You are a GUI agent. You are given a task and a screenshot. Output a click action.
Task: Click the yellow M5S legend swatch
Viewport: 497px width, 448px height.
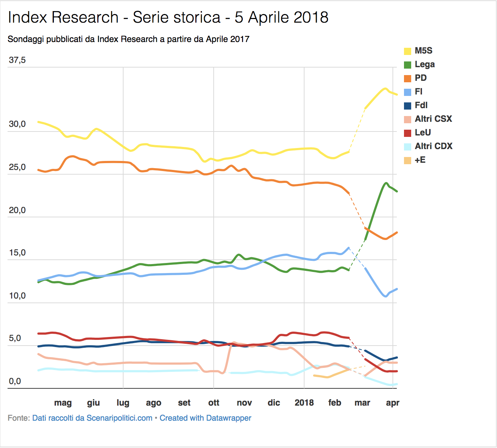pyautogui.click(x=408, y=51)
